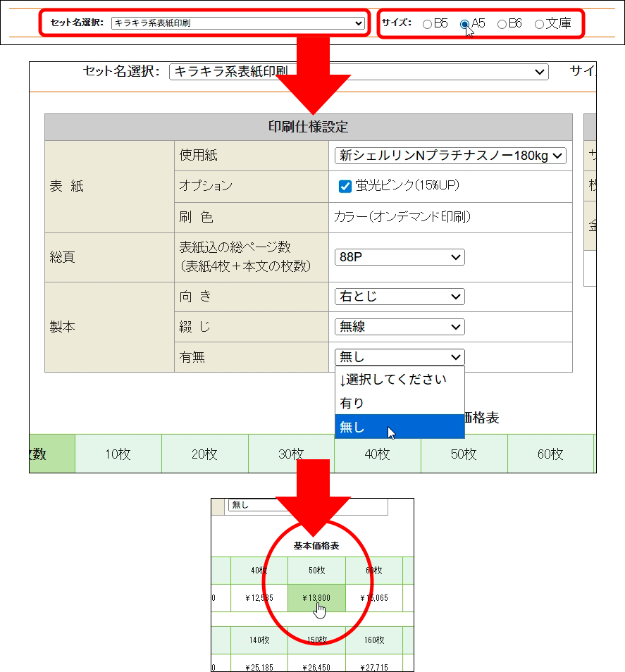The width and height of the screenshot is (625, 672).
Task: Select the B5 size radio button
Action: [x=427, y=24]
